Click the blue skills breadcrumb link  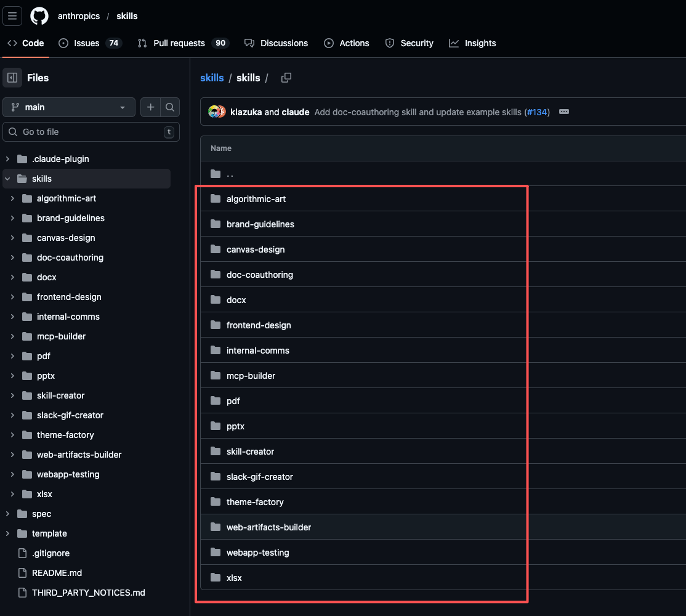point(212,78)
